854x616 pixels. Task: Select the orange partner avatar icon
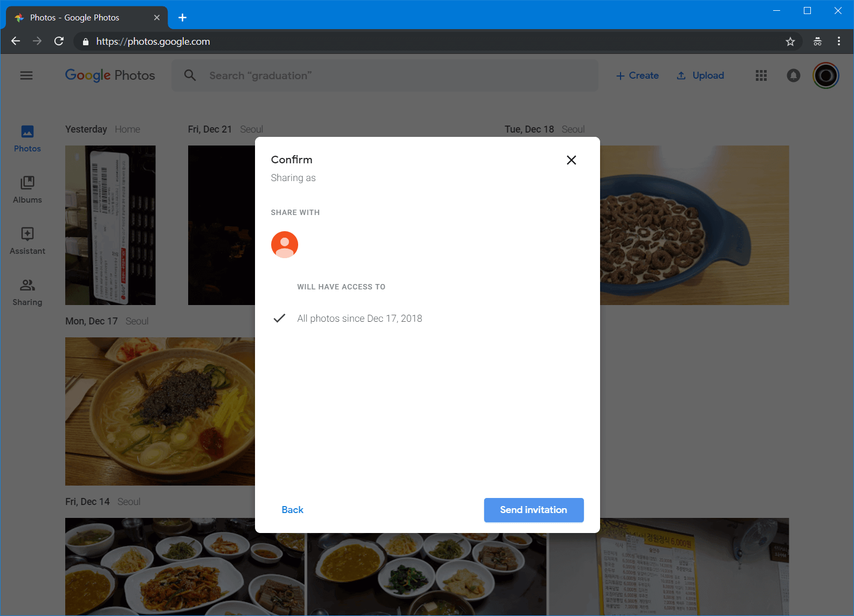pos(285,245)
